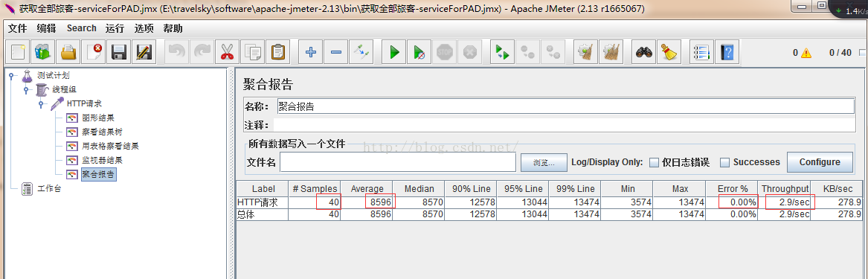This screenshot has height=279, width=868.
Task: Click the Save As pencil-disk icon
Action: [x=144, y=52]
